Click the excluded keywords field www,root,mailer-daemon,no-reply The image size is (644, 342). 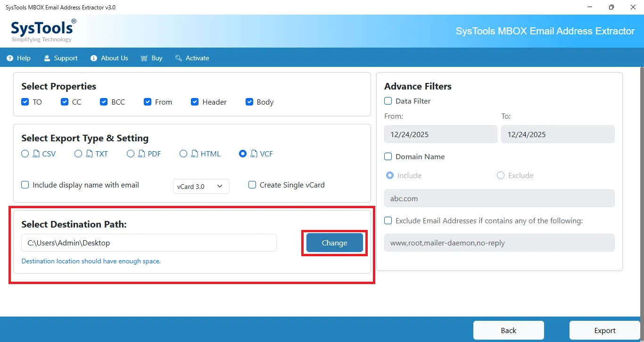click(499, 243)
